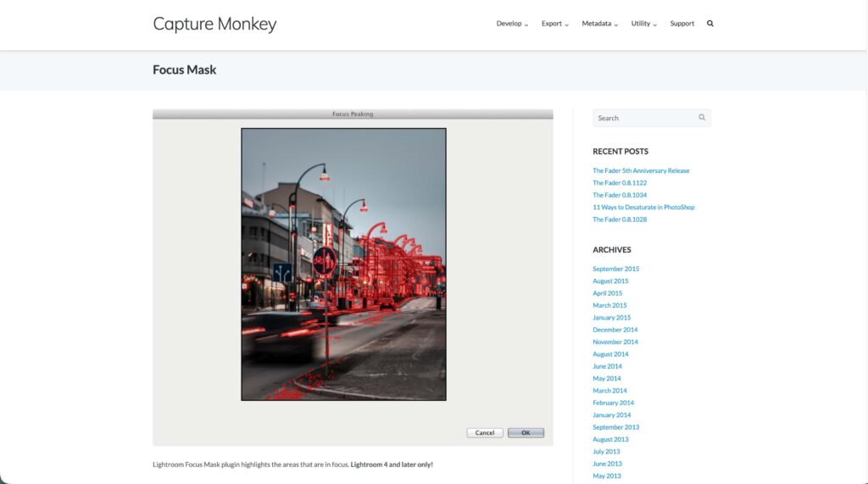Open the August 2015 archive
This screenshot has width=868, height=484.
[x=610, y=281]
